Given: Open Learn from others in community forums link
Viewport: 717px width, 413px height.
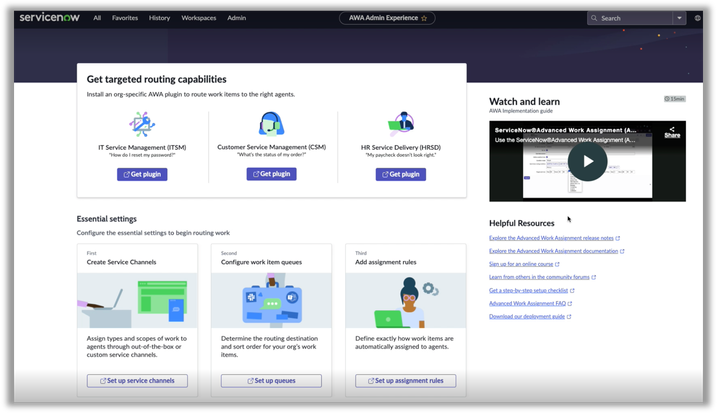Looking at the screenshot, I should 539,277.
